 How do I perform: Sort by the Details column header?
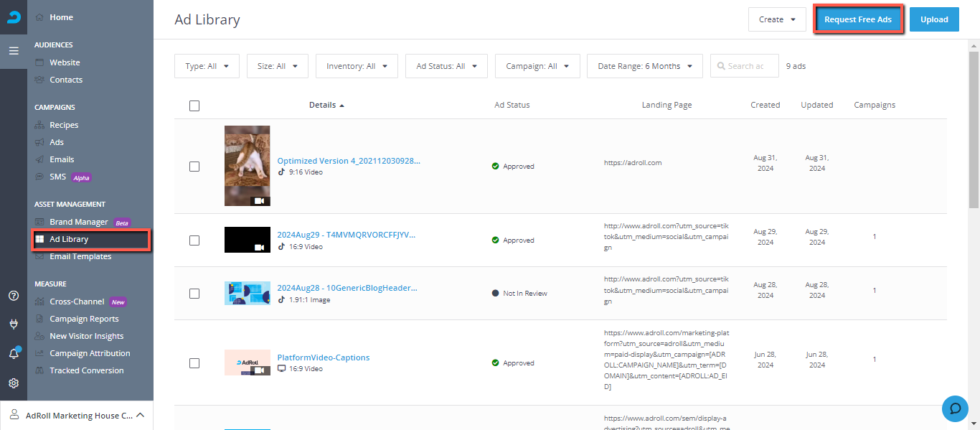326,105
